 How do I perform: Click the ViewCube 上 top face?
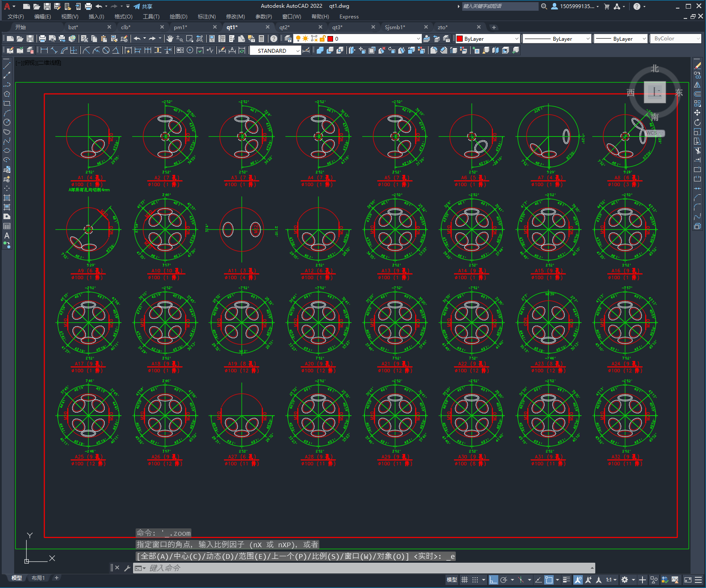tap(655, 92)
